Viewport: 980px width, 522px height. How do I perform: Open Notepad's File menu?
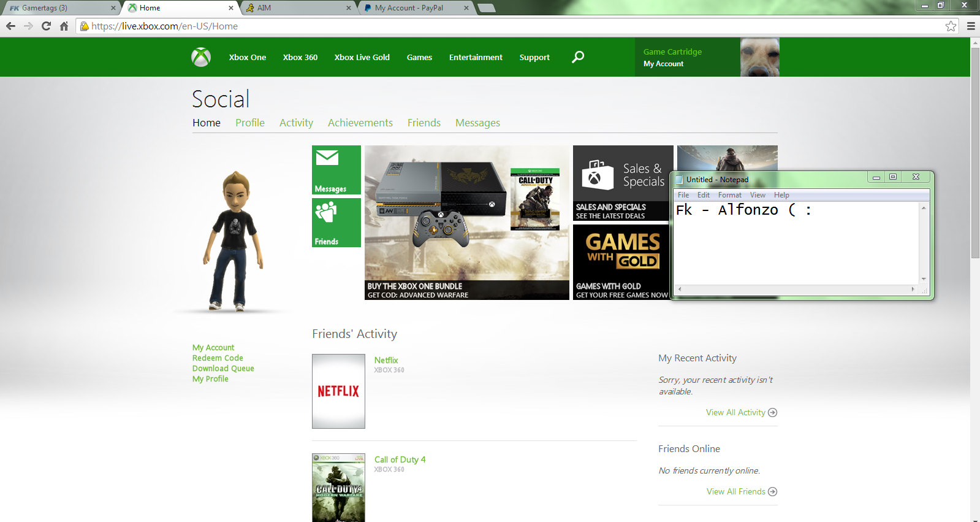[x=683, y=195]
